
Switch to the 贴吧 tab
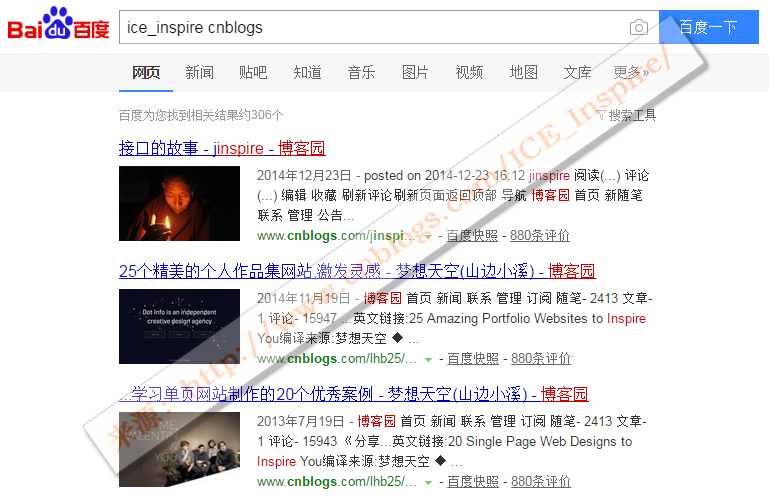(x=254, y=73)
